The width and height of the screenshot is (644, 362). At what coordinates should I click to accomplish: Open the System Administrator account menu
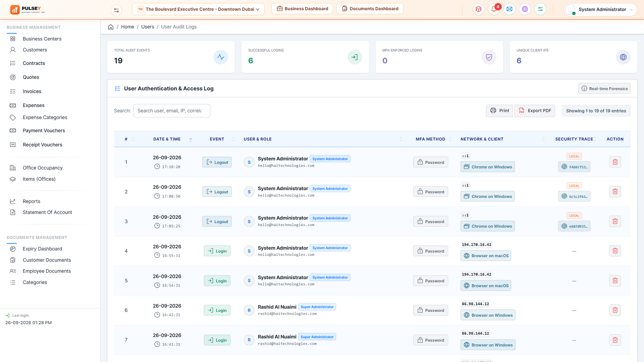(x=601, y=9)
